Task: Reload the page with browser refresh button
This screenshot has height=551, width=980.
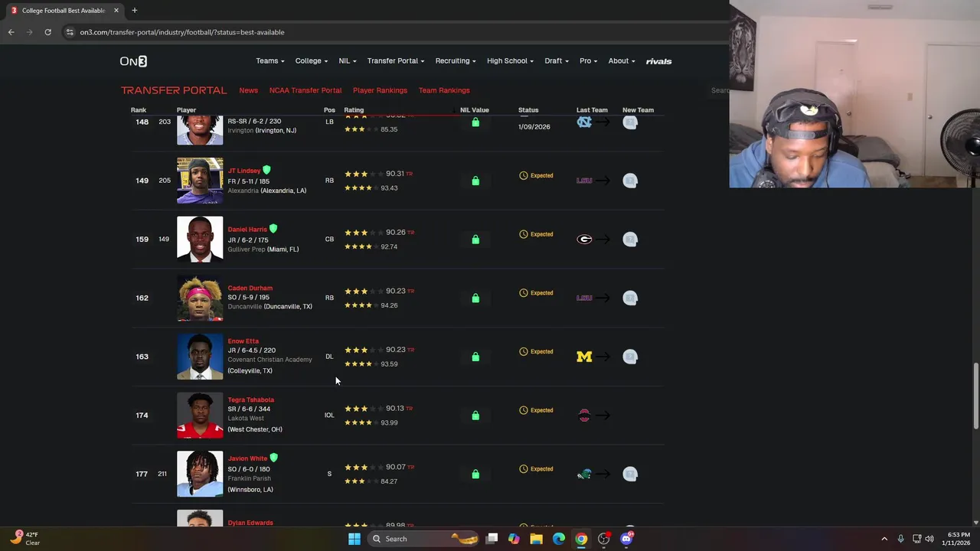Action: coord(47,32)
